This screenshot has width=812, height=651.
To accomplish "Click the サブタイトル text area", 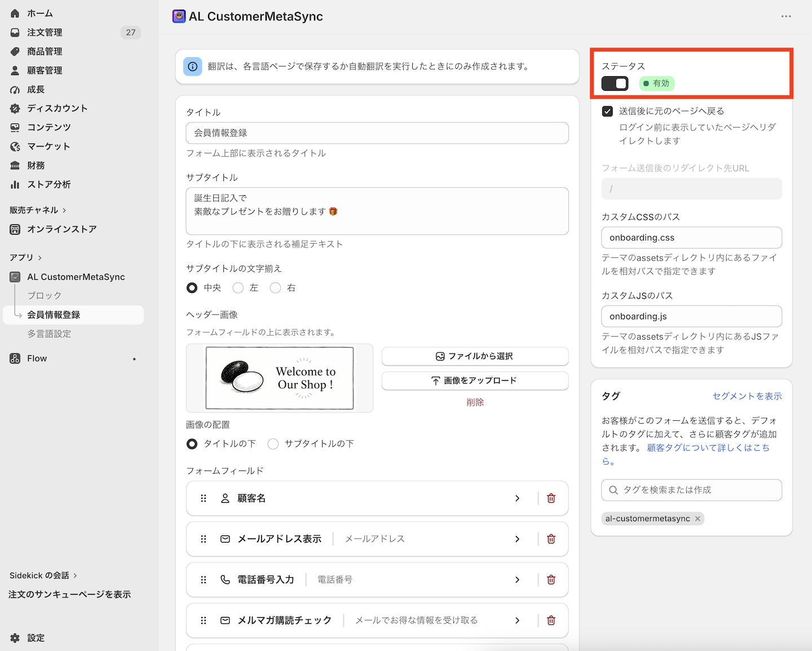I will click(x=377, y=211).
